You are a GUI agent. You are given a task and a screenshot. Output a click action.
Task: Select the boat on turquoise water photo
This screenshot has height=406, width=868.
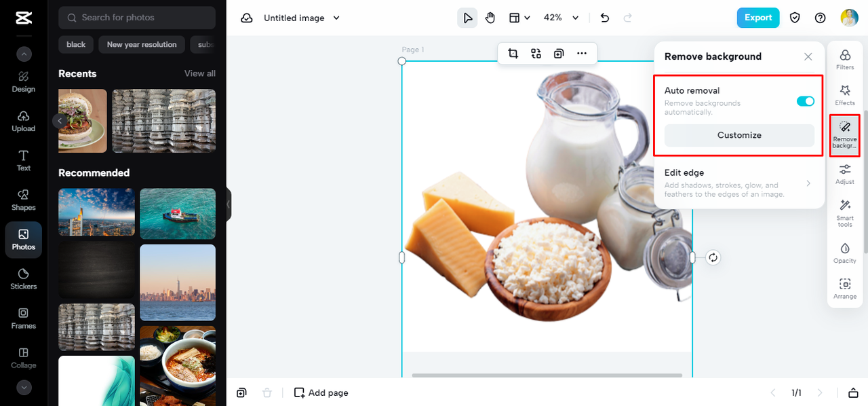tap(178, 213)
